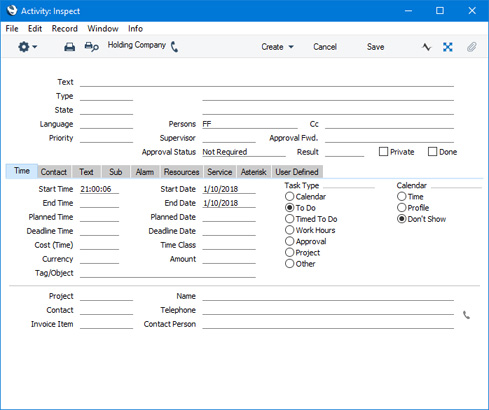The image size is (489, 410).
Task: Click the printer icon
Action: click(69, 47)
